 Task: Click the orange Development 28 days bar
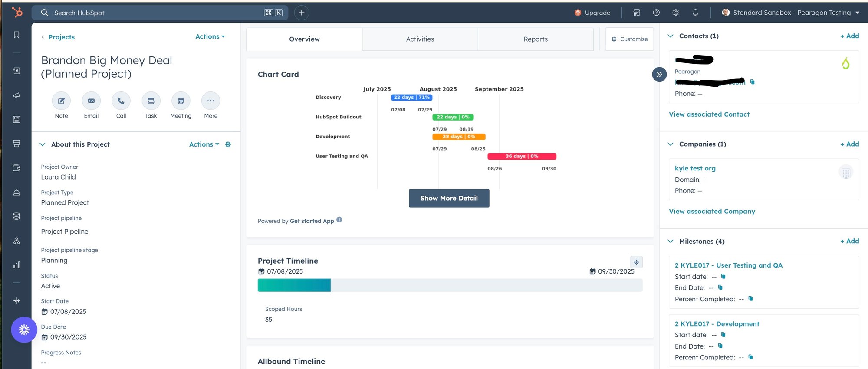coord(459,137)
